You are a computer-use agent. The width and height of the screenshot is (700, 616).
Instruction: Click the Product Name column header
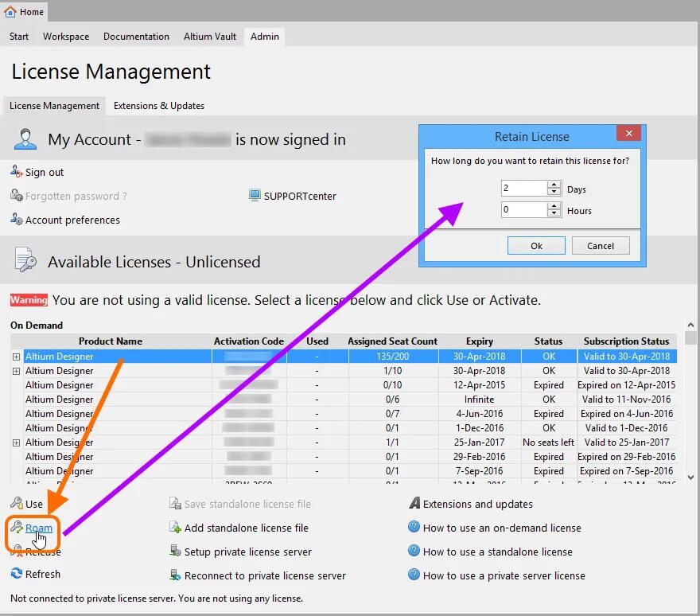(111, 341)
